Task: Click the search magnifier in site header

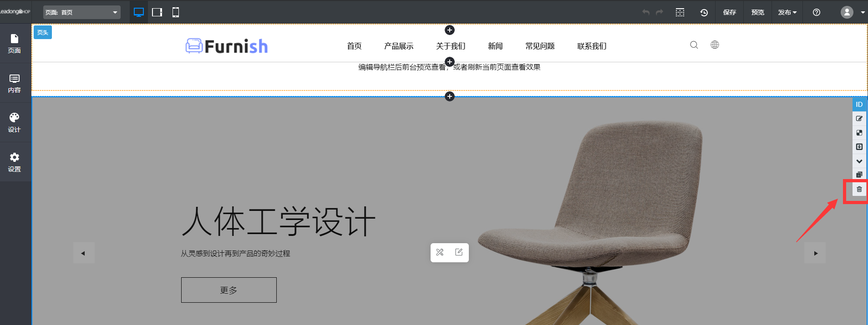Action: 694,45
